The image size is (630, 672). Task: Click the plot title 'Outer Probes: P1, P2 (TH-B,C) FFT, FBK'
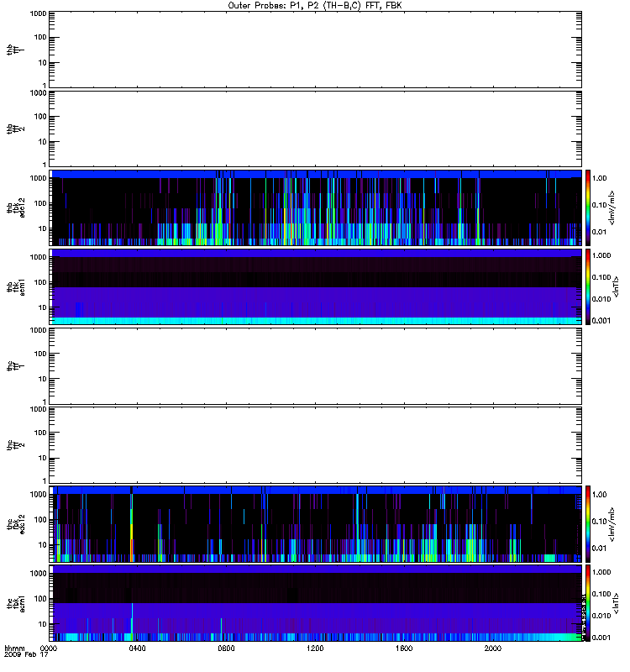click(x=315, y=6)
